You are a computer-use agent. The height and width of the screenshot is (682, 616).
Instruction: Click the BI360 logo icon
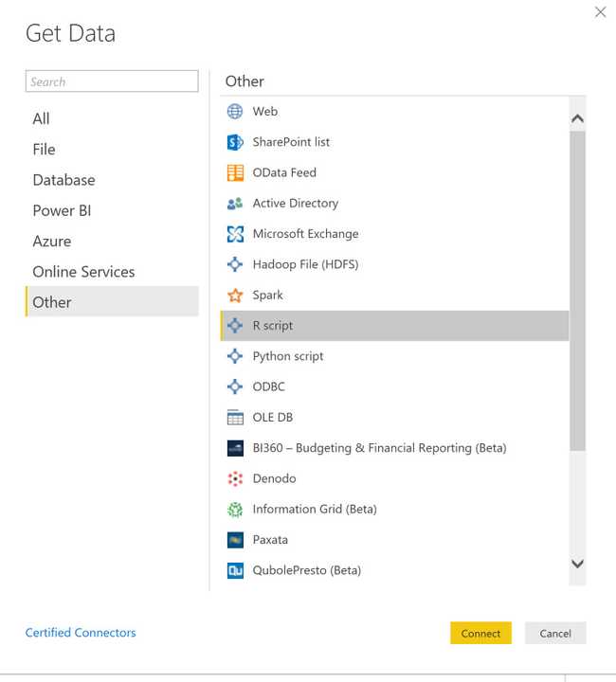235,448
